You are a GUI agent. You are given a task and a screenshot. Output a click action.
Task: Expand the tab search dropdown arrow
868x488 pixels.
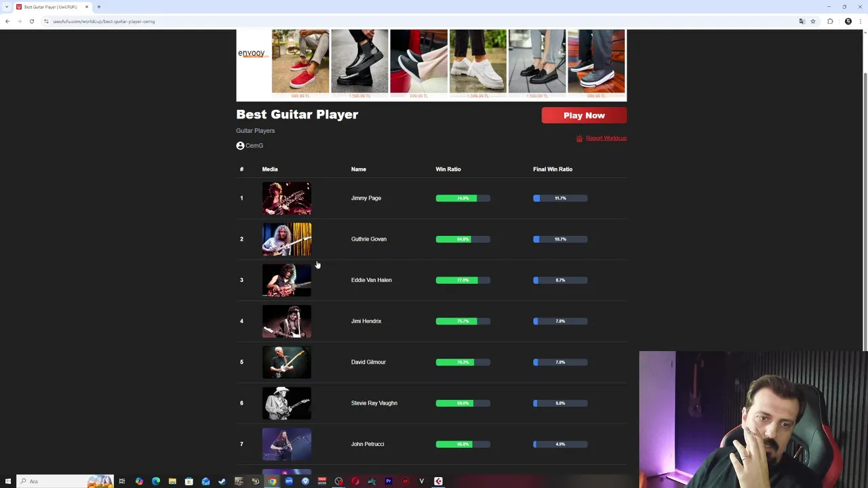[6, 7]
